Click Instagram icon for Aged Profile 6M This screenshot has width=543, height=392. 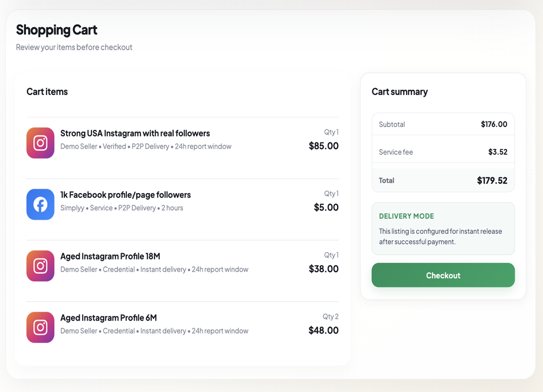(40, 327)
